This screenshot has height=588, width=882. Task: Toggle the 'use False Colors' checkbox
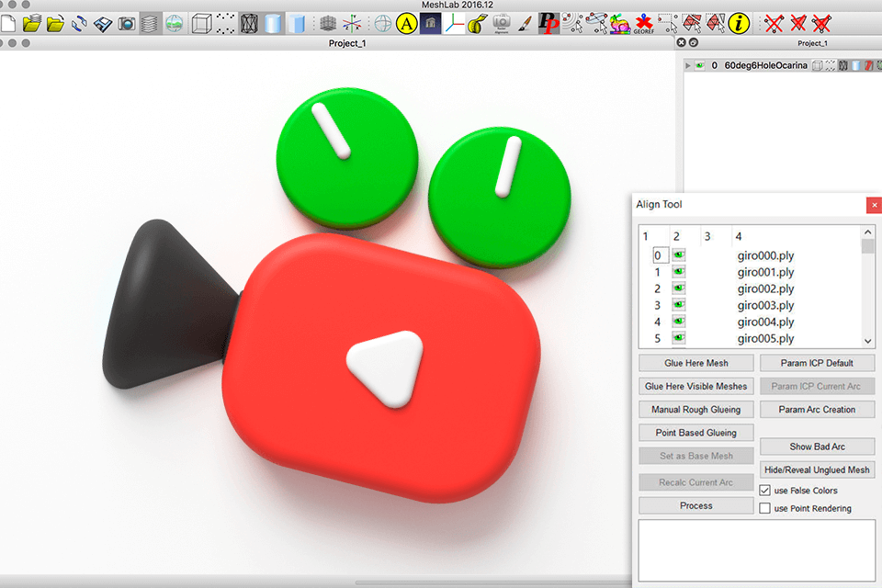pyautogui.click(x=765, y=491)
